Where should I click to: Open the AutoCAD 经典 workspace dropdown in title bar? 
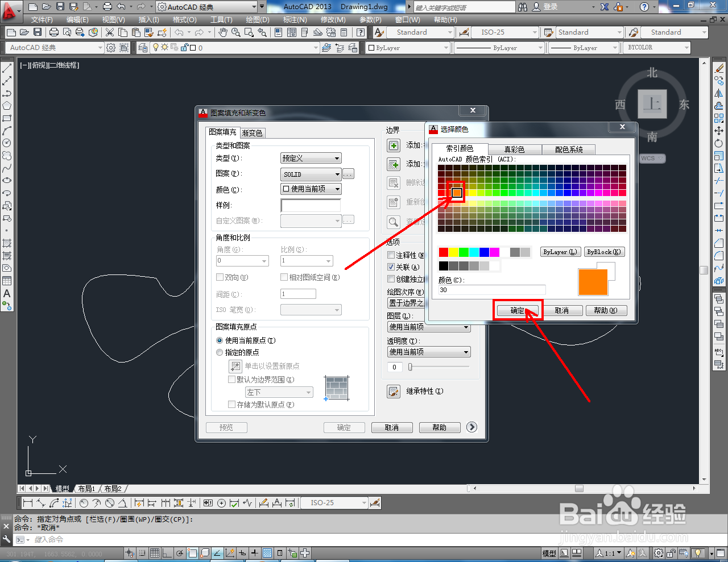click(207, 7)
